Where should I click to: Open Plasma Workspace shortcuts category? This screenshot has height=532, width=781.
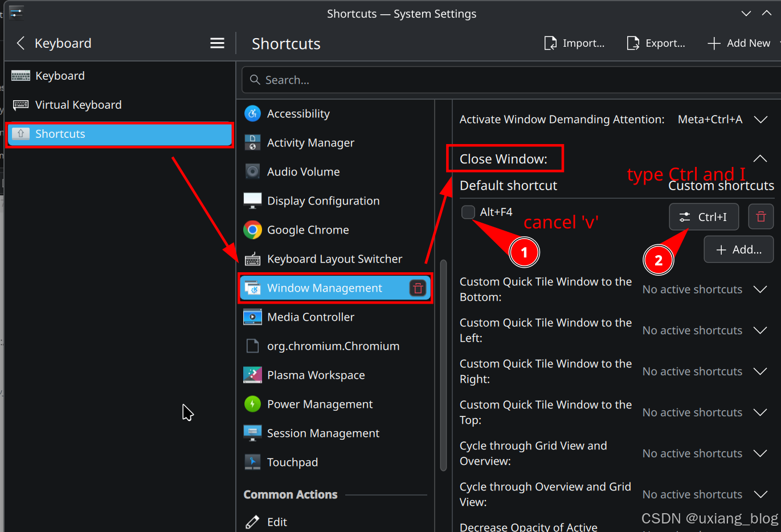tap(335, 375)
